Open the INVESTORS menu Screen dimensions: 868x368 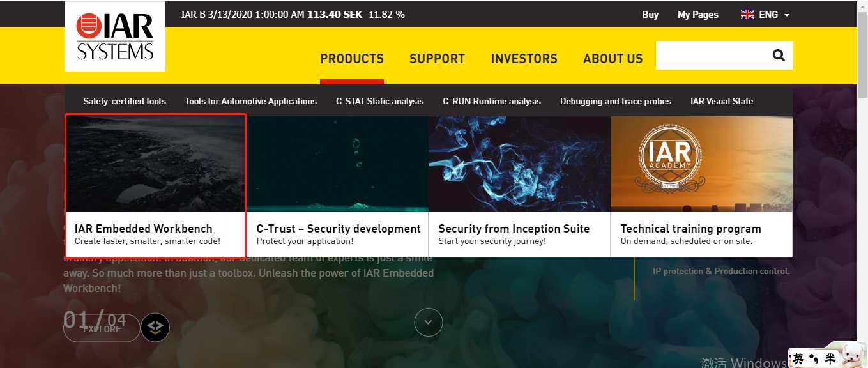tap(524, 59)
